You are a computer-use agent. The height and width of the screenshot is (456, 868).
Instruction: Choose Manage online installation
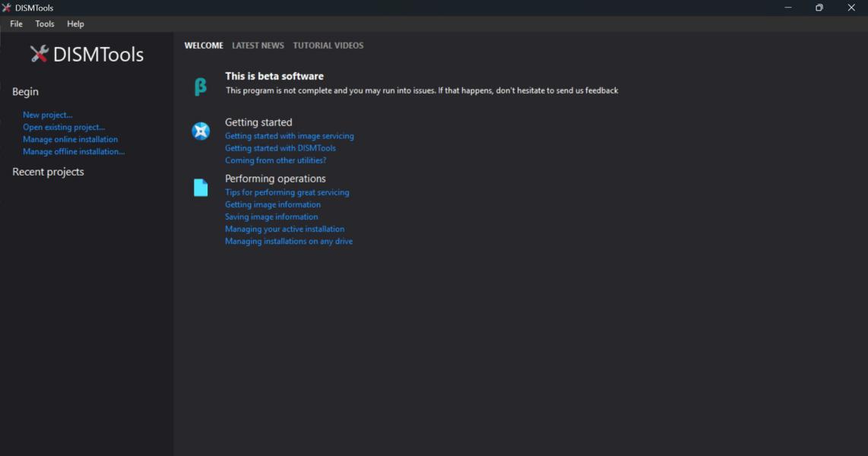click(70, 139)
